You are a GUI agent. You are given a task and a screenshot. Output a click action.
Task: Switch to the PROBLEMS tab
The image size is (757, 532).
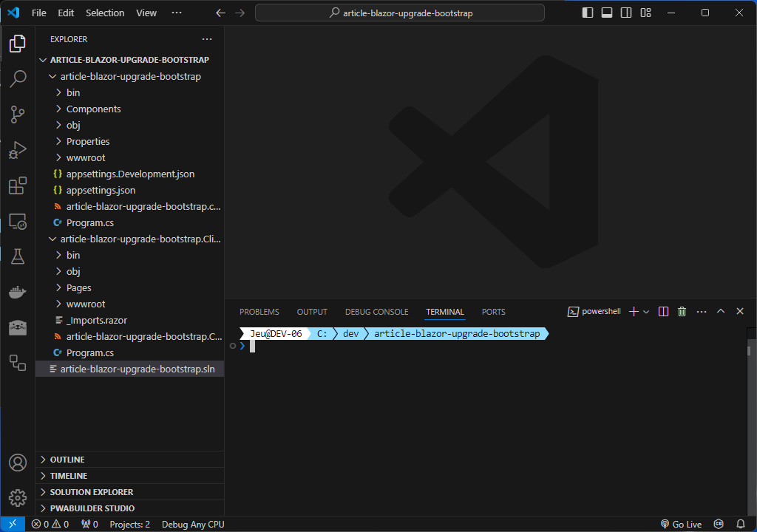click(259, 312)
